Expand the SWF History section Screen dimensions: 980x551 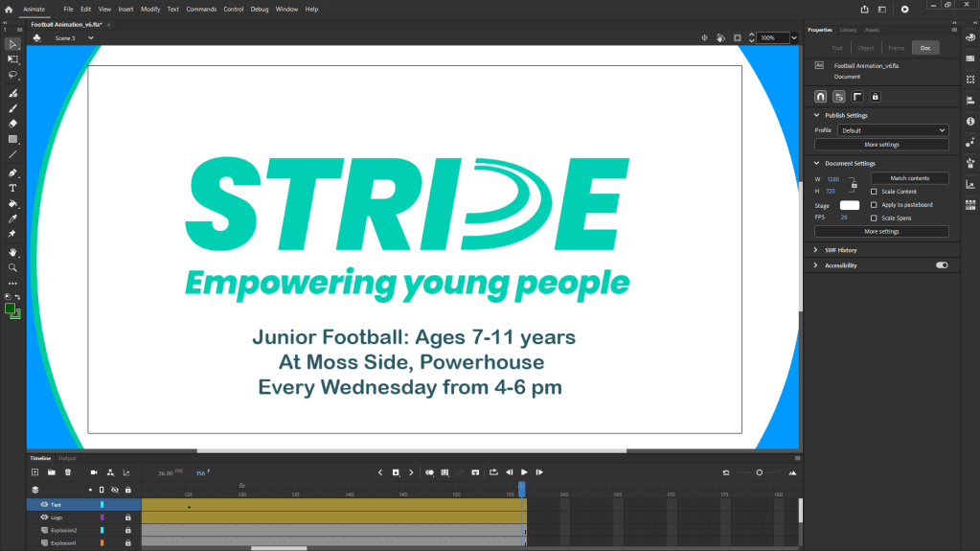pos(816,250)
